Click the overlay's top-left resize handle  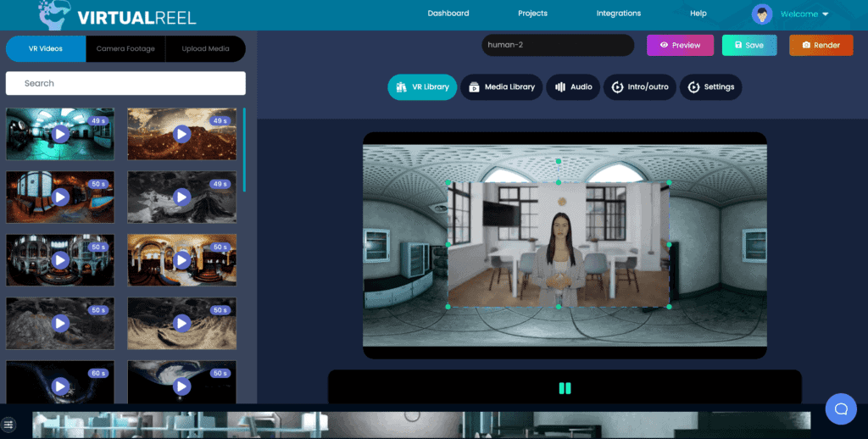point(448,182)
